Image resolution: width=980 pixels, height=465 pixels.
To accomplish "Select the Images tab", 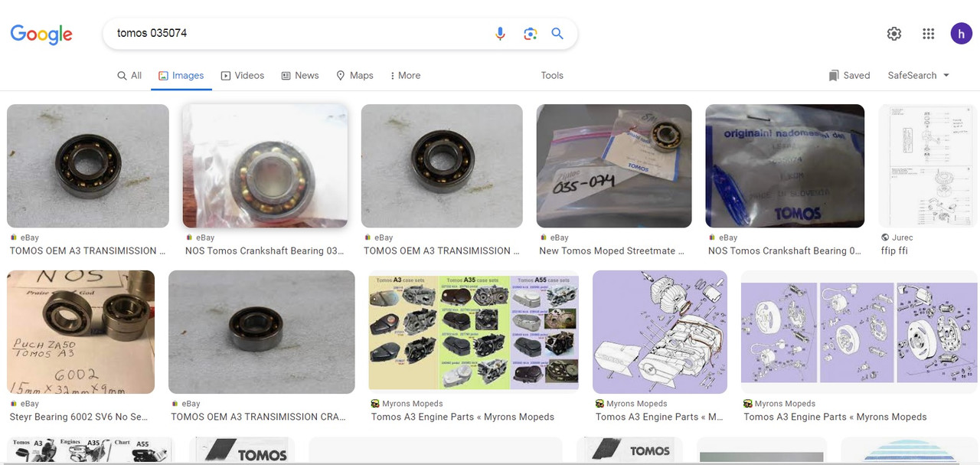I will [181, 75].
